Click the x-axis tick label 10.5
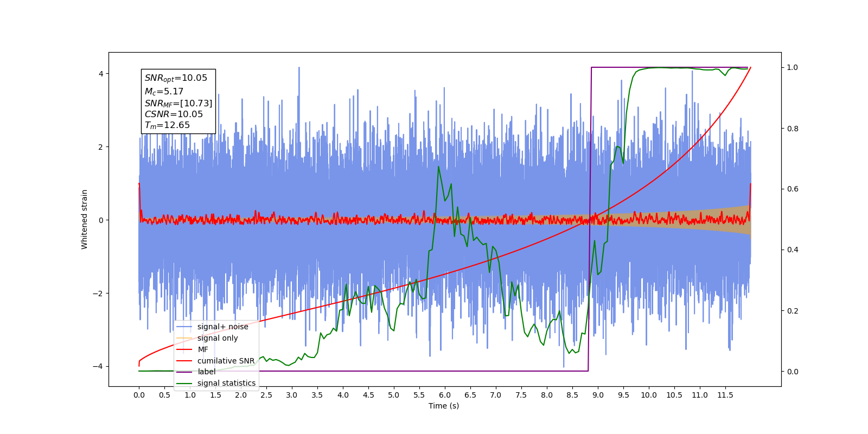868x434 pixels. coord(674,395)
